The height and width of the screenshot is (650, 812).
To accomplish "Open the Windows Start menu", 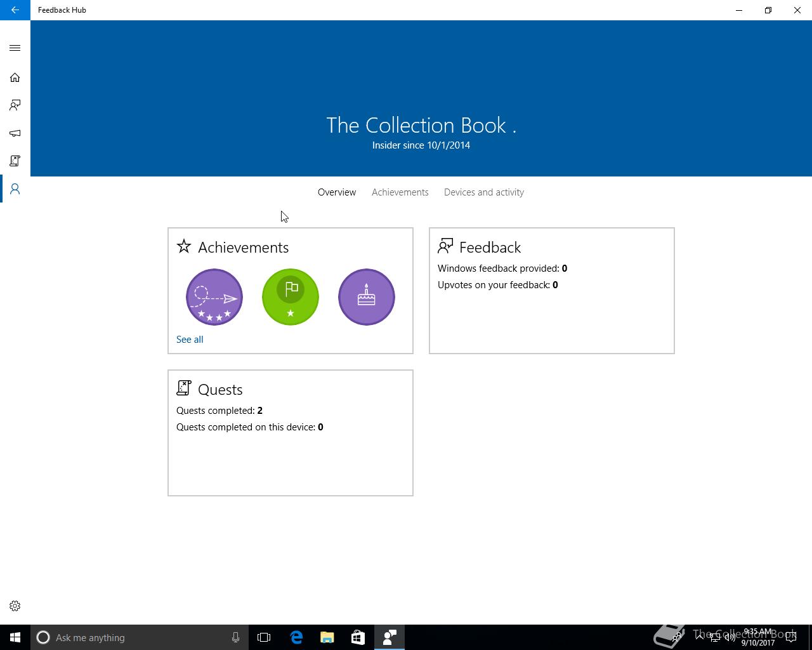I will [15, 637].
